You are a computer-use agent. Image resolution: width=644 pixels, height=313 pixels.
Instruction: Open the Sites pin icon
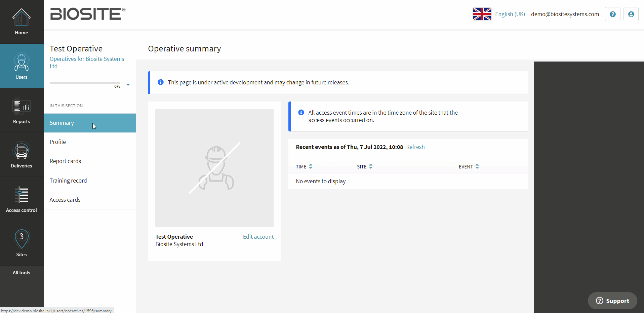22,239
